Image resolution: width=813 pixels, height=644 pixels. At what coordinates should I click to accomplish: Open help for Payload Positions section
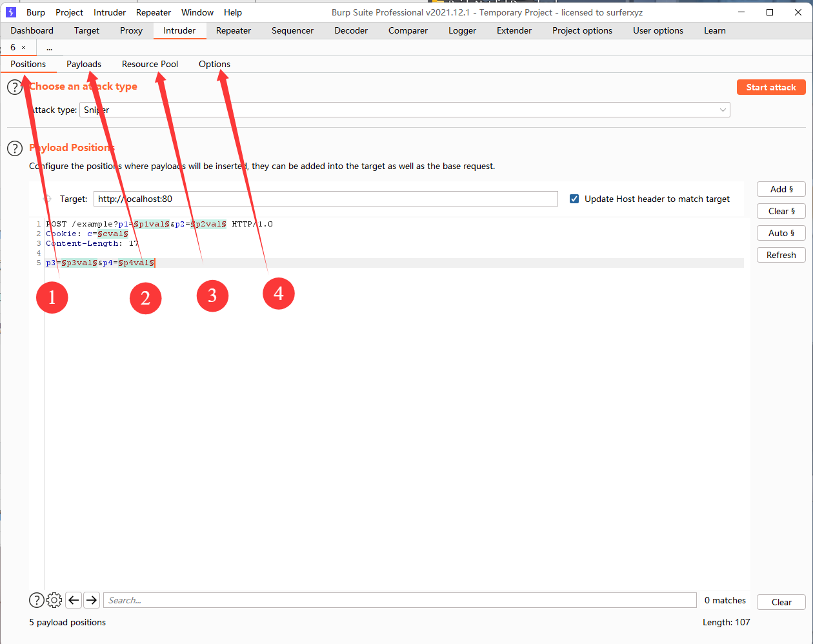(15, 148)
